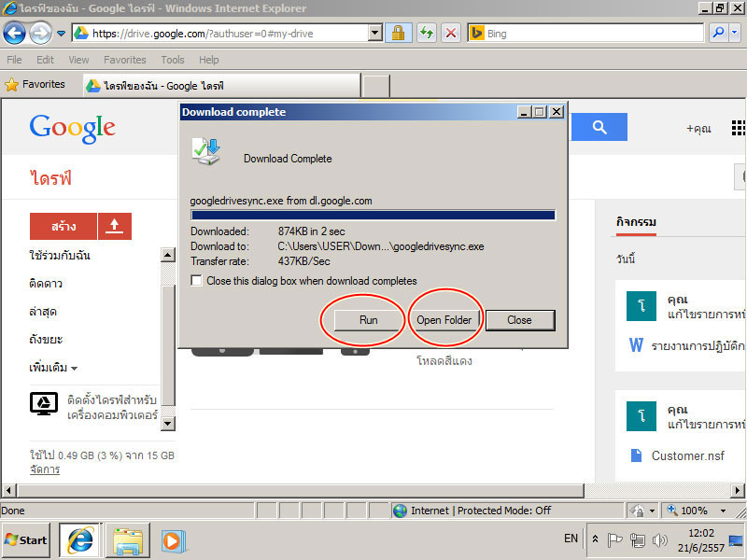Open the zoom level 100% dropdown
Image resolution: width=747 pixels, height=560 pixels.
point(723,511)
